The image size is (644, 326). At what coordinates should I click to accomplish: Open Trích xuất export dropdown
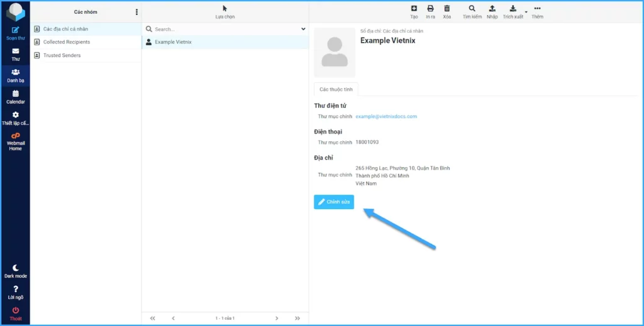click(514, 11)
